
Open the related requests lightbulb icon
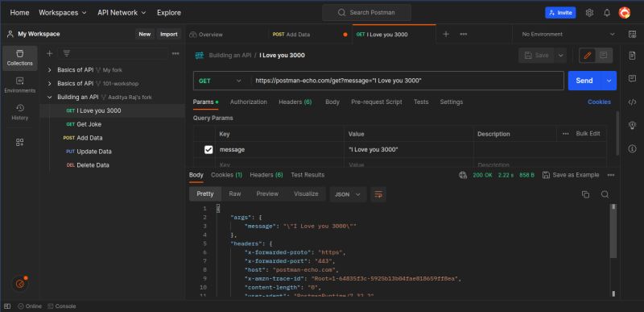coord(632,126)
